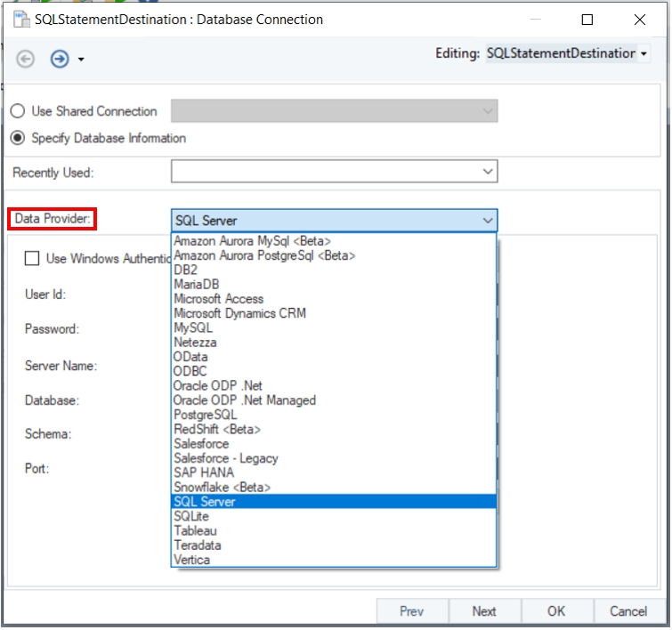Image resolution: width=672 pixels, height=630 pixels.
Task: Click the back navigation arrow icon
Action: (x=26, y=59)
